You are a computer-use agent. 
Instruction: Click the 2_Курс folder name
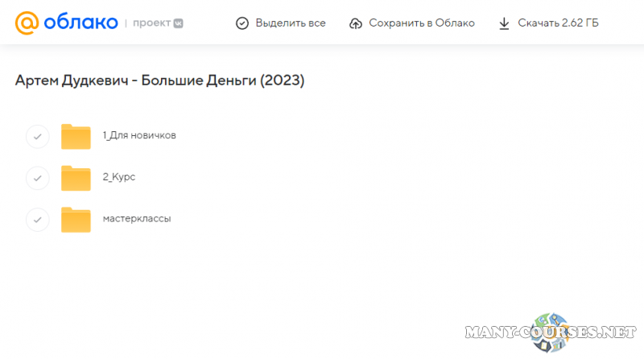(119, 177)
